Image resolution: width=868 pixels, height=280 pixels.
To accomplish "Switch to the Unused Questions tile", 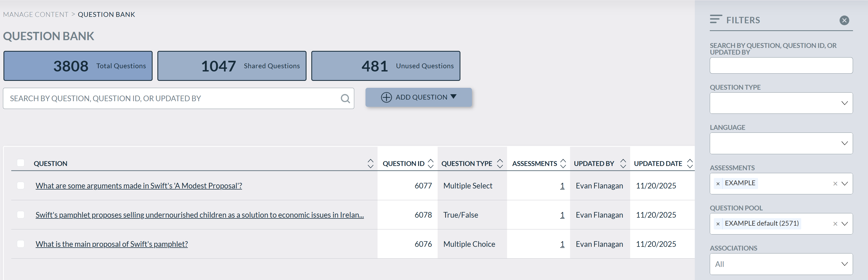I will tap(386, 66).
